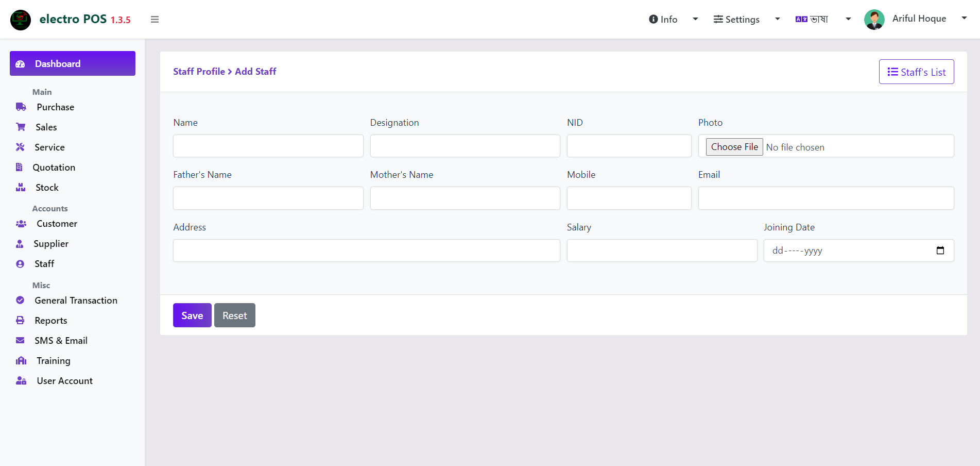Open the Stock boxes icon
Screen dimensions: 980x466
click(21, 187)
